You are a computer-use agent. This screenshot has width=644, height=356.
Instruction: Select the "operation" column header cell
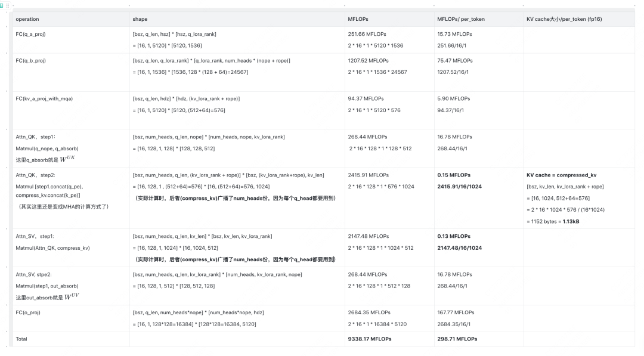tap(71, 19)
